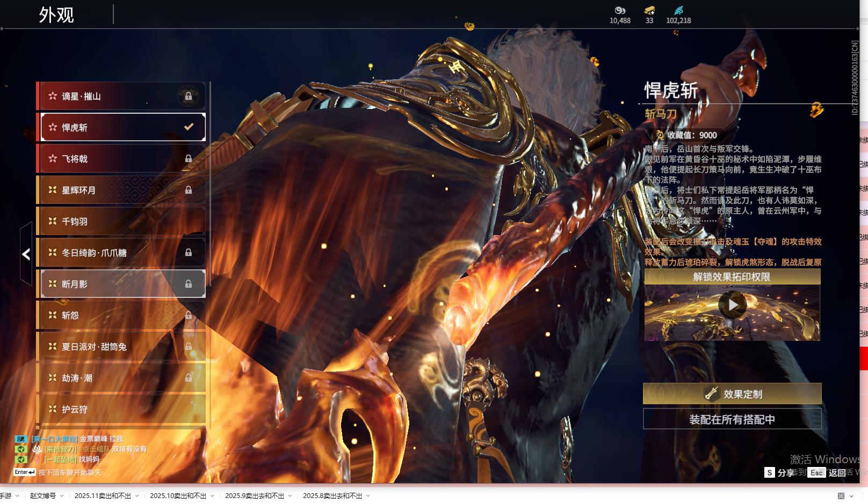
Task: Click the lock icon on 摘星·摧山
Action: [x=189, y=96]
